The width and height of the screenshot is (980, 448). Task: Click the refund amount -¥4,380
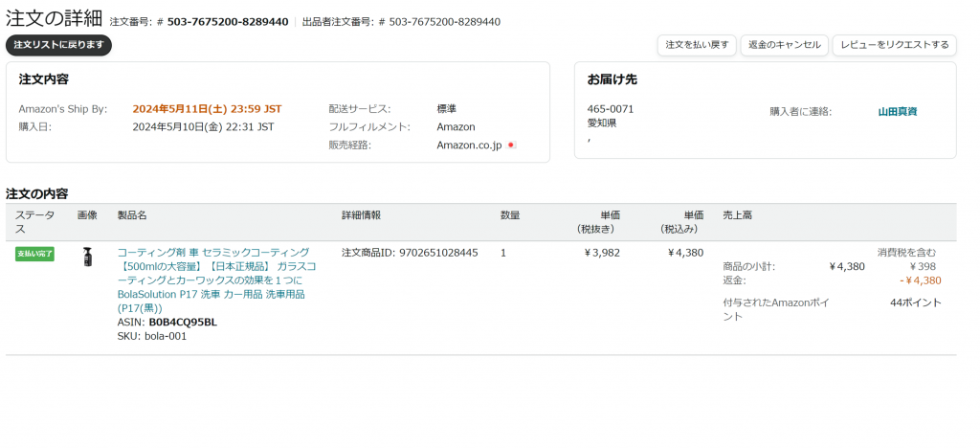(x=921, y=280)
